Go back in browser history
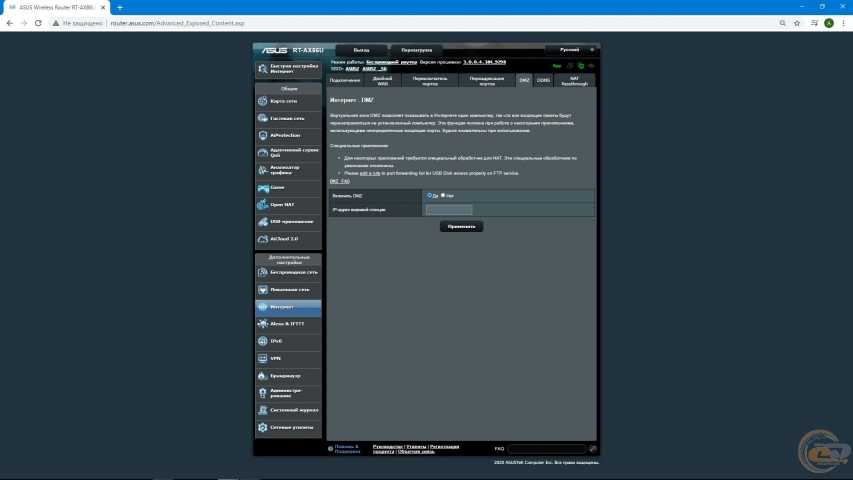This screenshot has height=480, width=853. tap(10, 23)
